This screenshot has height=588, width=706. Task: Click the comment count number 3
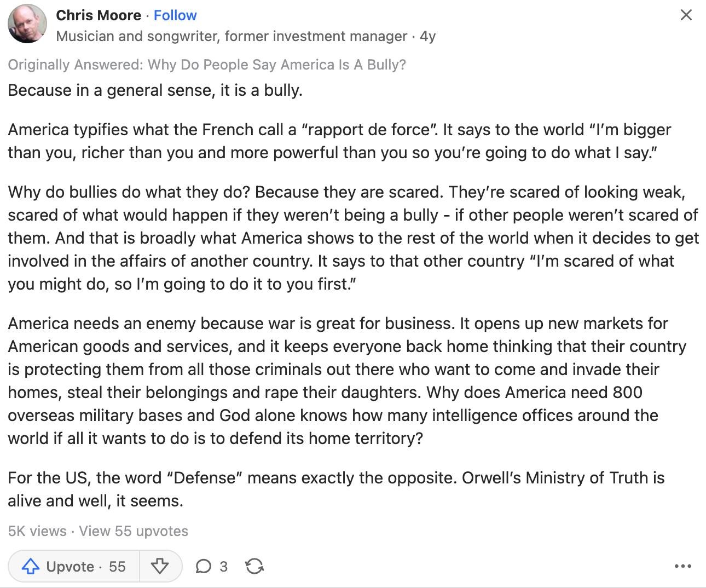click(x=223, y=566)
